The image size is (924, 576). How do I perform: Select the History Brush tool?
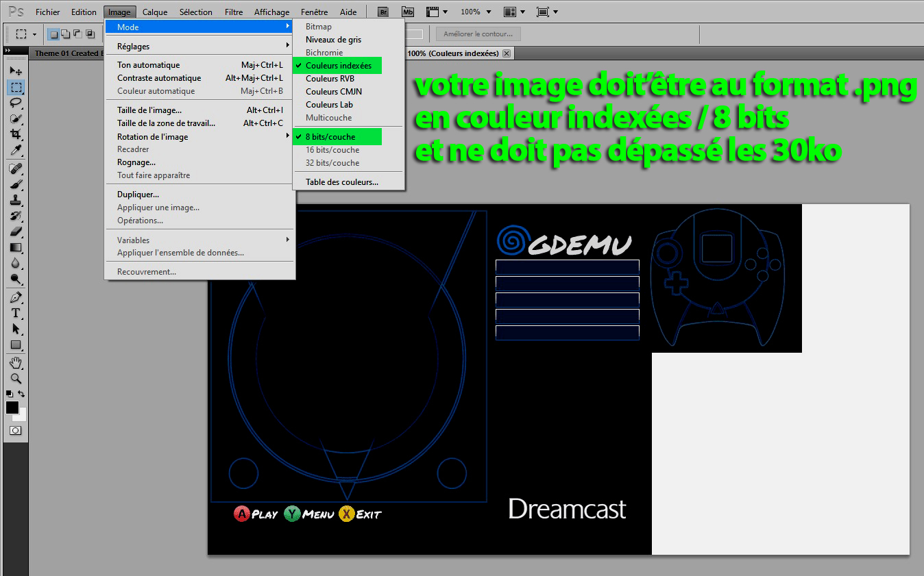tap(16, 216)
